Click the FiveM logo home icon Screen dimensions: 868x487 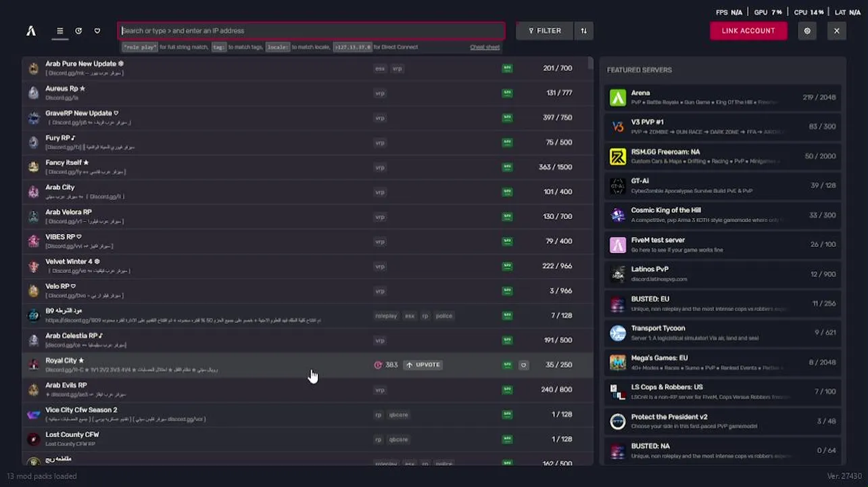31,31
